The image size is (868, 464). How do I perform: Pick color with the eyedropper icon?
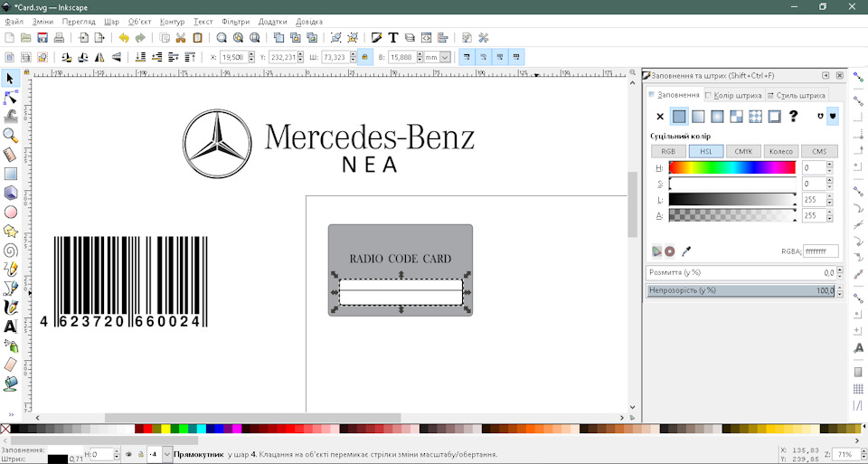[686, 251]
